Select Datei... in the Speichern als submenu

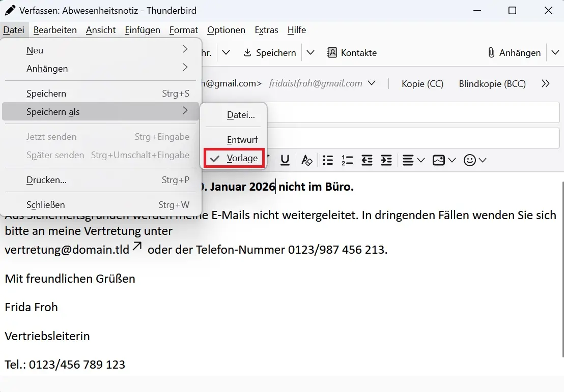tap(240, 115)
